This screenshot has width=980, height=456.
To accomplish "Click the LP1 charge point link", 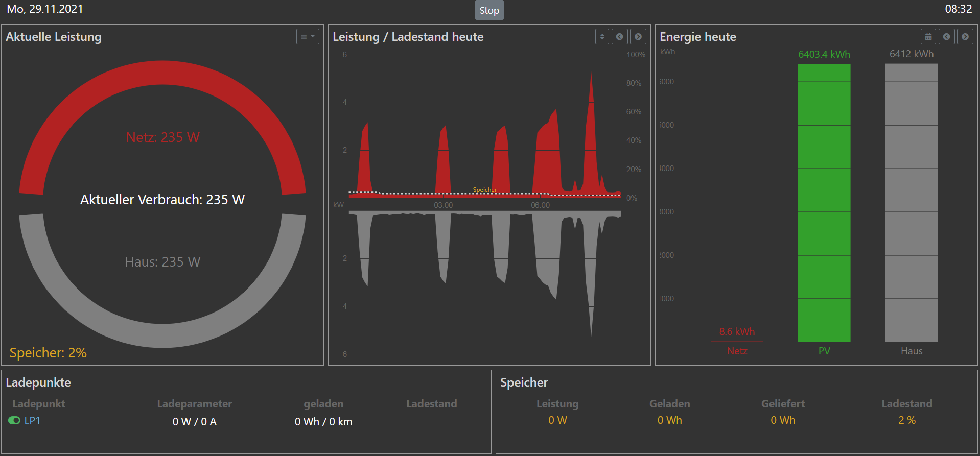I will click(32, 421).
